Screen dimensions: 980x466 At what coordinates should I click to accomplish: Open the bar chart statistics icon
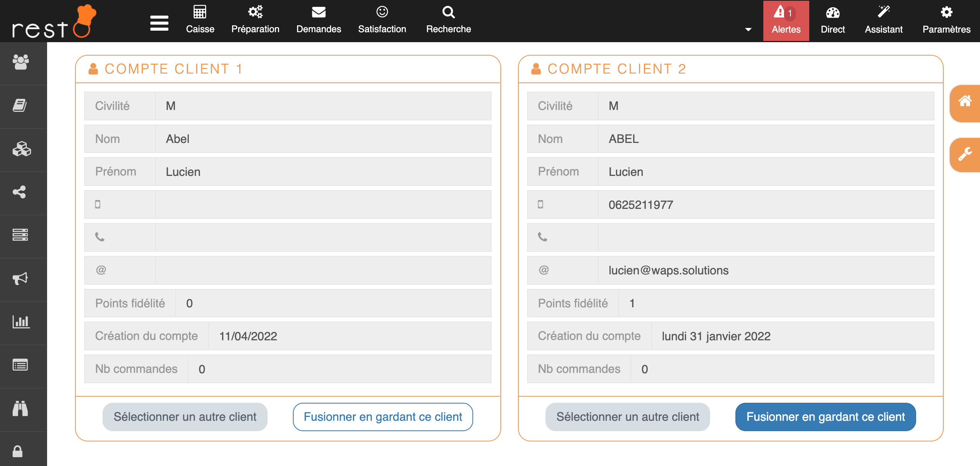pyautogui.click(x=21, y=322)
